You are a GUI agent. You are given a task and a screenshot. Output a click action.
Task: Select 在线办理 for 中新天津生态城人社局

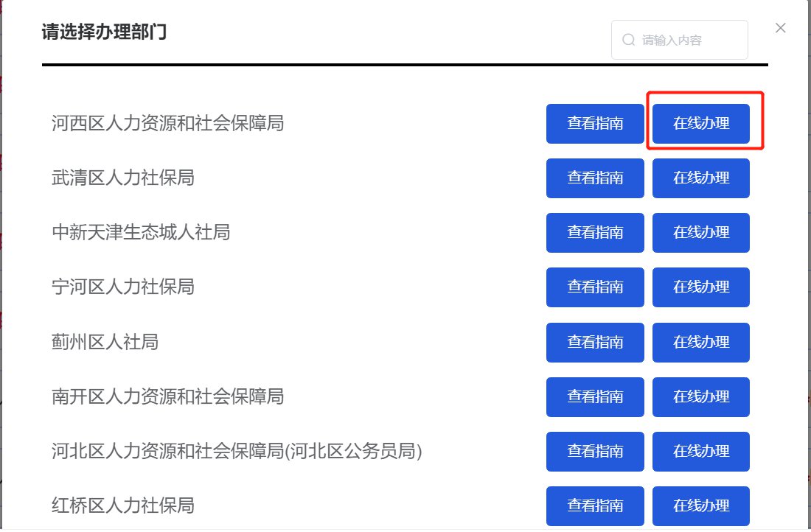[700, 232]
